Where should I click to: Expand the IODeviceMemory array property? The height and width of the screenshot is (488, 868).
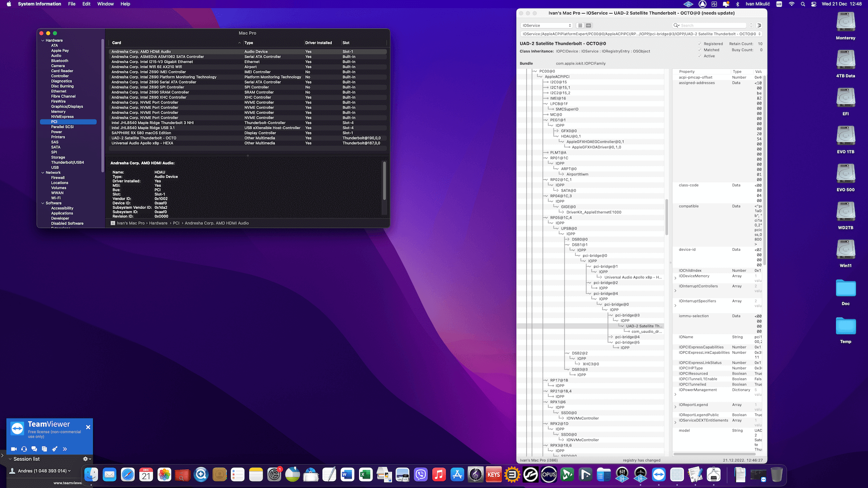[x=675, y=278]
